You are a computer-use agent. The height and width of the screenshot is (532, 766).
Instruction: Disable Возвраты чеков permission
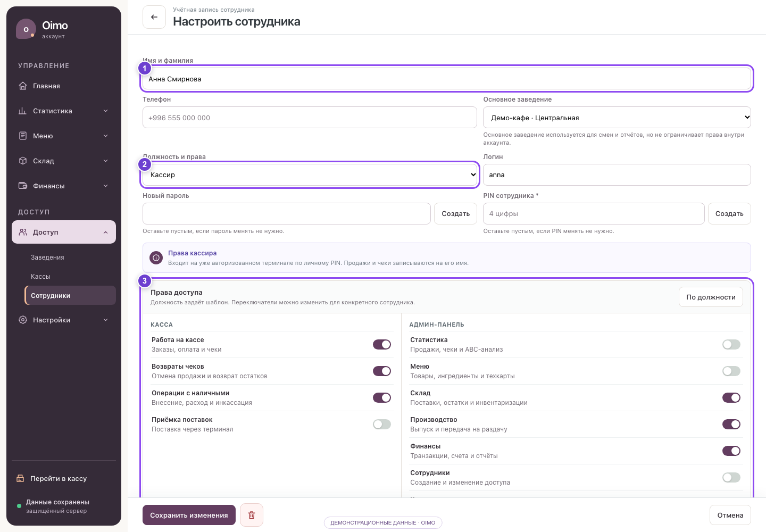(382, 371)
